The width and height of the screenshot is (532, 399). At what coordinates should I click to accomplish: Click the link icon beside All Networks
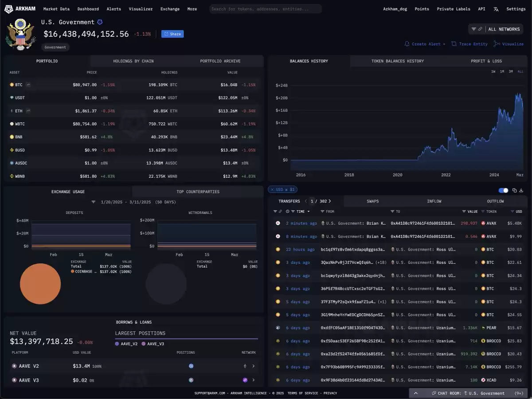pos(480,29)
